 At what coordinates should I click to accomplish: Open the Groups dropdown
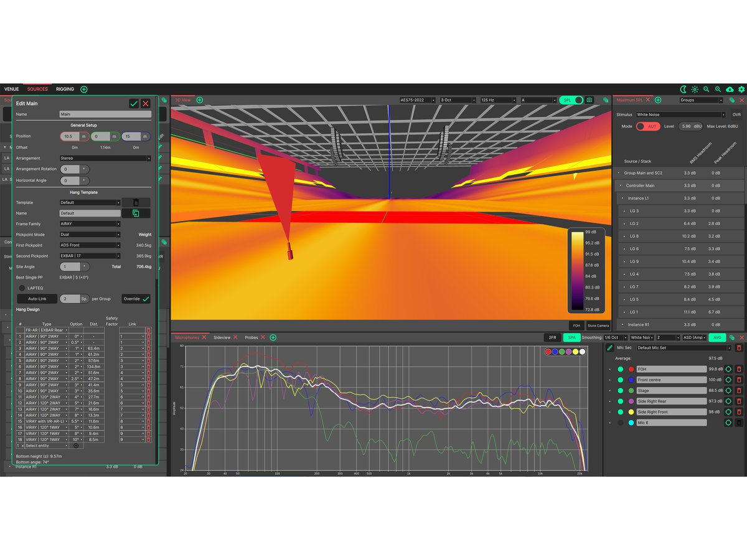coord(702,100)
